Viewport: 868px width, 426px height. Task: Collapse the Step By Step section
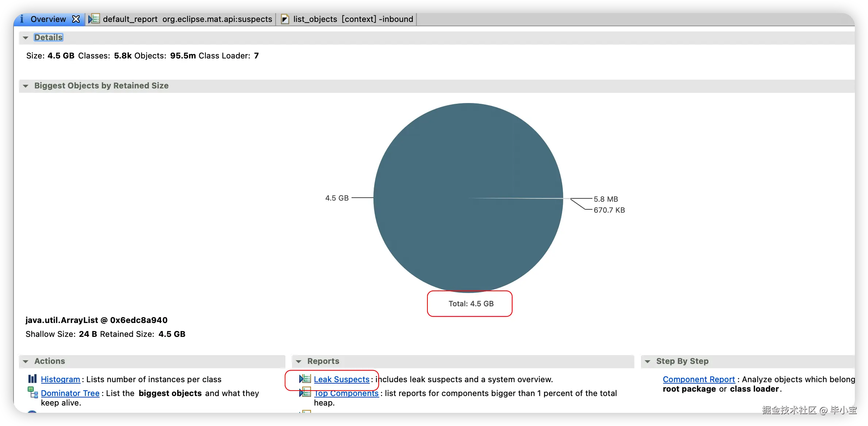click(648, 361)
